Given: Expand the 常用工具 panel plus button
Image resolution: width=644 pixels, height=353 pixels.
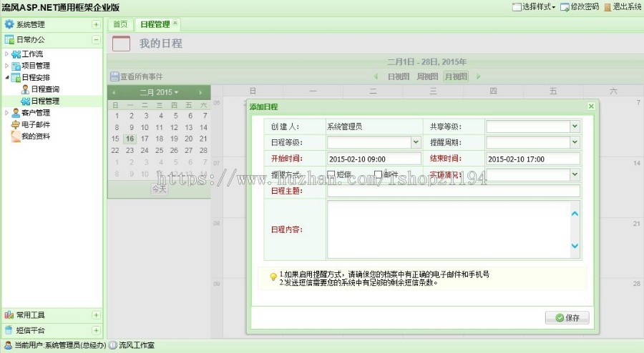Looking at the screenshot, I should tap(96, 315).
